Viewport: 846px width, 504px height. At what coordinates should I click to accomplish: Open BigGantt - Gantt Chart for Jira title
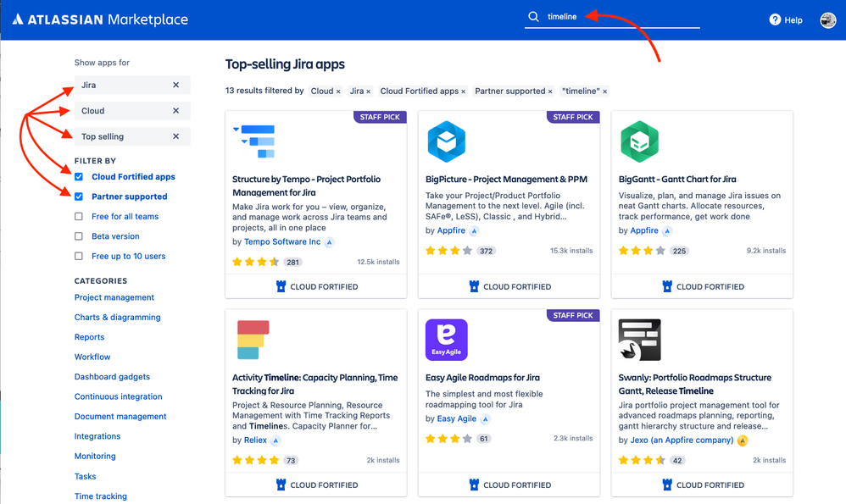677,180
